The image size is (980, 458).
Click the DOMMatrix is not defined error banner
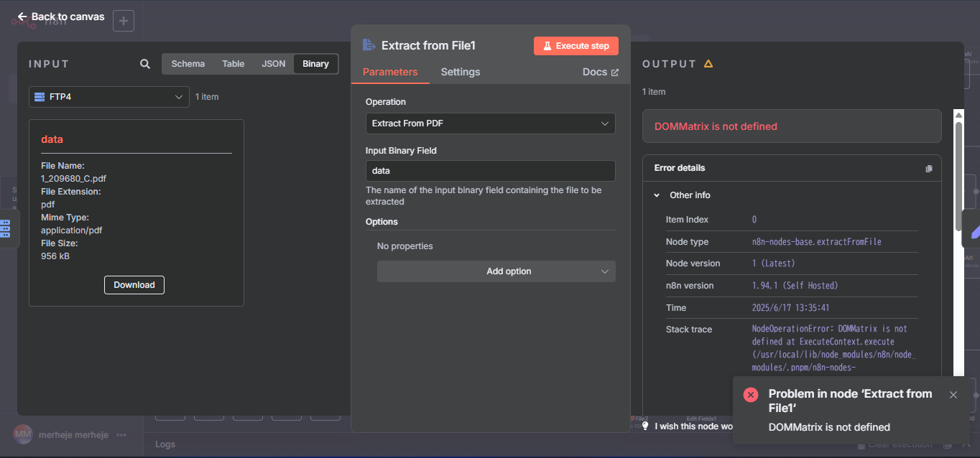pyautogui.click(x=792, y=126)
